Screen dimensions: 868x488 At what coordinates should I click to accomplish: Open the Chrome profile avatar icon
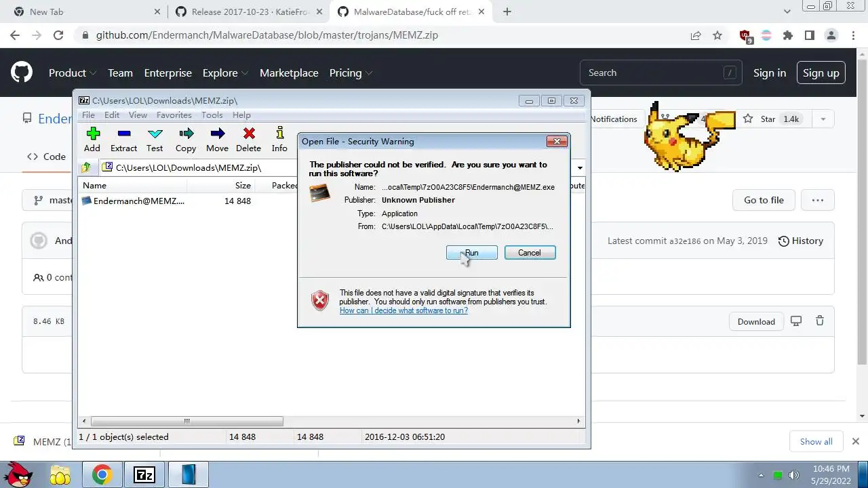coord(831,35)
